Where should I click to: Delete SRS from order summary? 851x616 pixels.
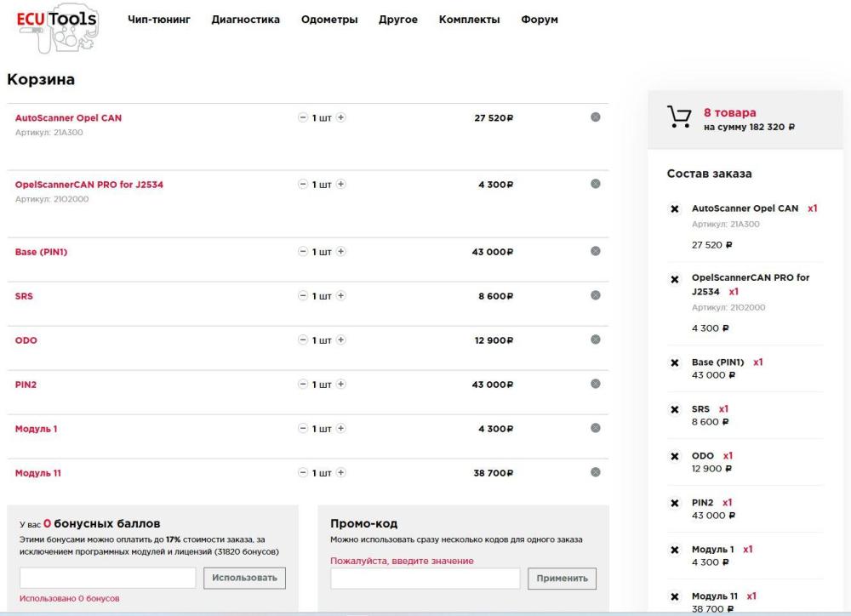tap(675, 410)
